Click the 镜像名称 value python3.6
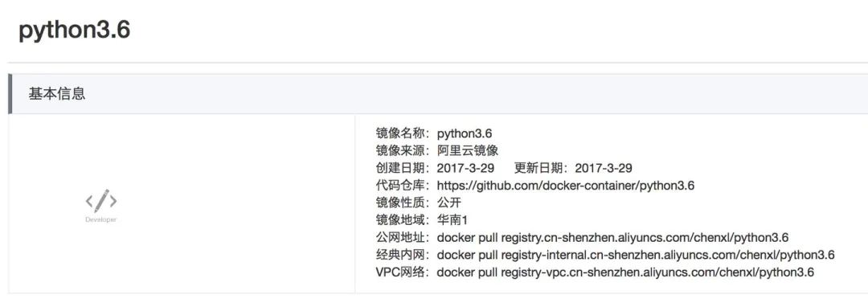 click(x=464, y=133)
